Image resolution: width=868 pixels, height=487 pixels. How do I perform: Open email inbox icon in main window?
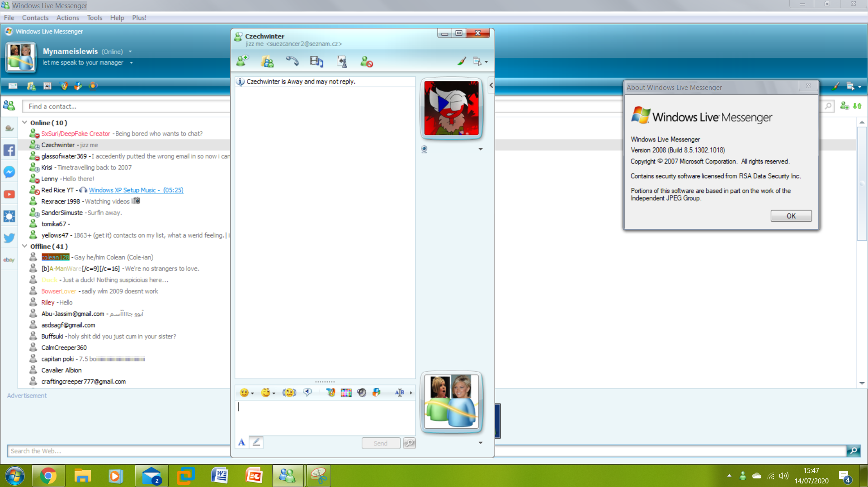13,86
